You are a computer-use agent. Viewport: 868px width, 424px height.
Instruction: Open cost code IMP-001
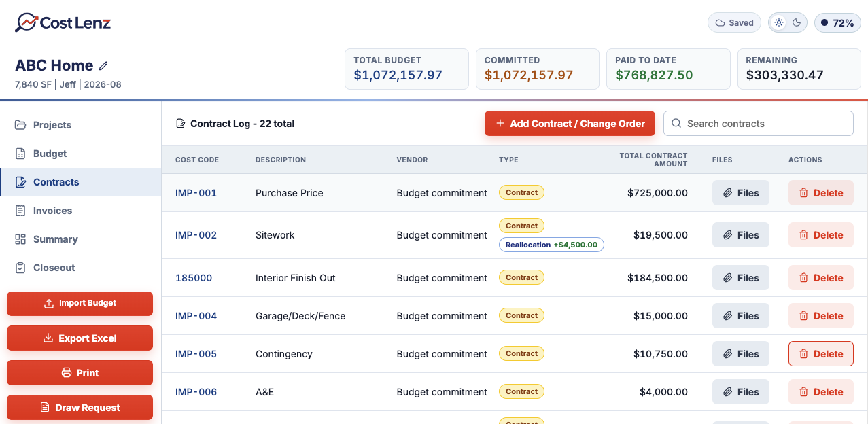[x=196, y=193]
